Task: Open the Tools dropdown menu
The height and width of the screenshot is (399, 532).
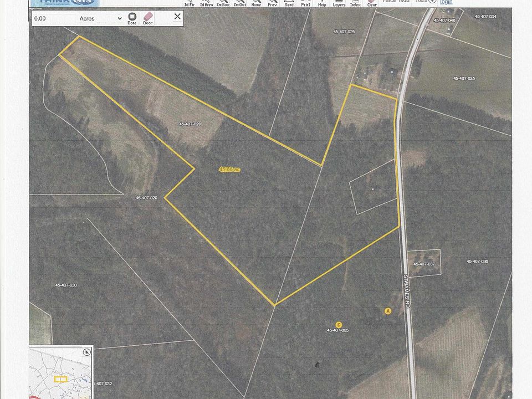Action: [426, 2]
